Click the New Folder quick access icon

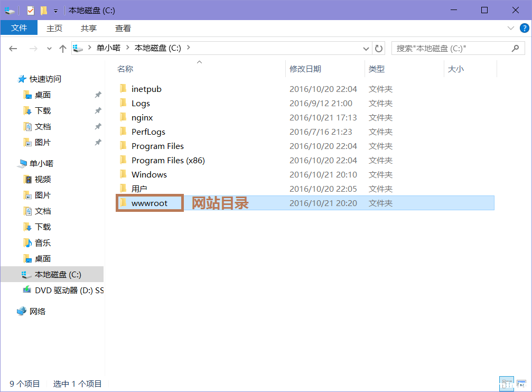44,11
